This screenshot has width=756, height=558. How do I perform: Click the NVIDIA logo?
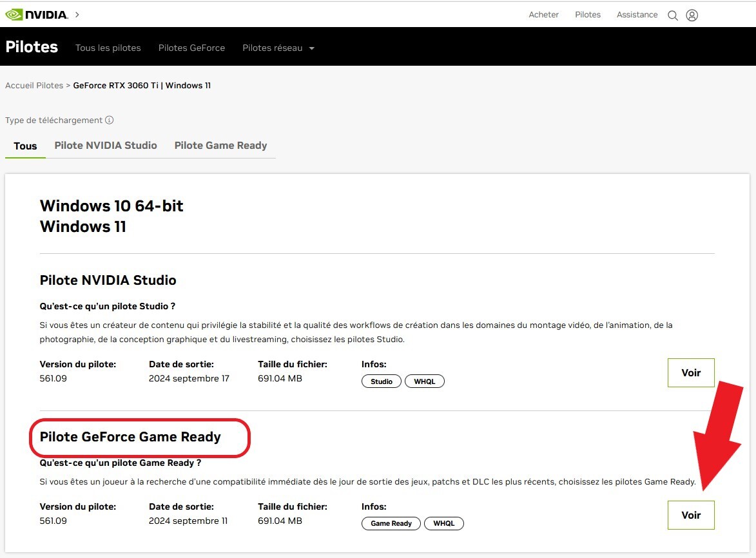(x=37, y=15)
